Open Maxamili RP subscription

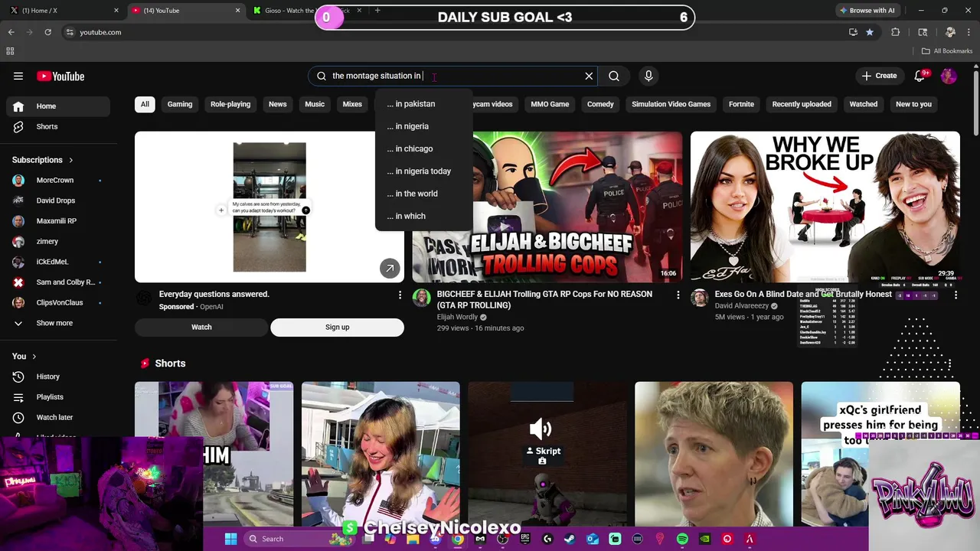tap(58, 221)
